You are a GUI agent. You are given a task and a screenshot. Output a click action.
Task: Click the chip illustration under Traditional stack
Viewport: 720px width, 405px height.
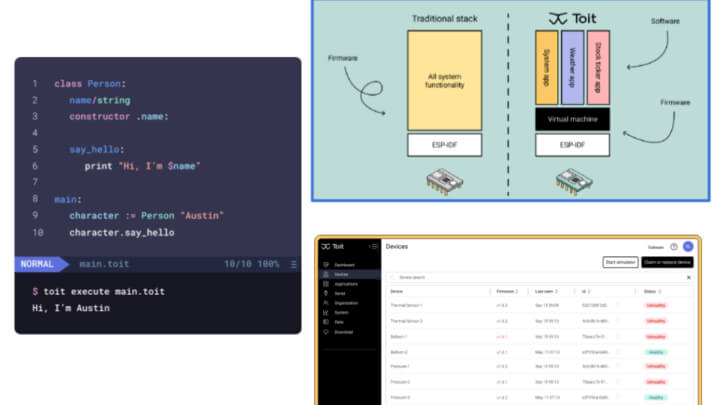tap(444, 181)
